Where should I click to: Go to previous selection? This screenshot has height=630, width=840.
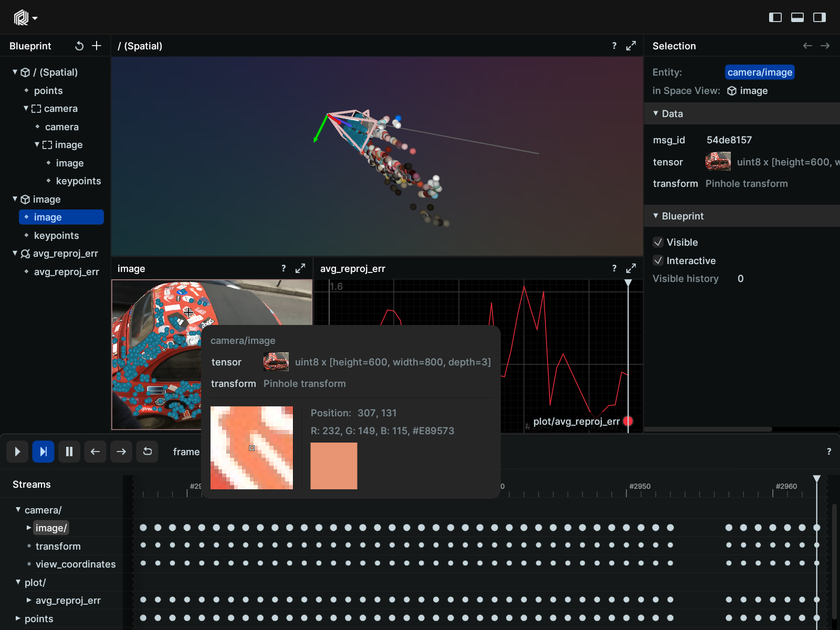(x=807, y=46)
